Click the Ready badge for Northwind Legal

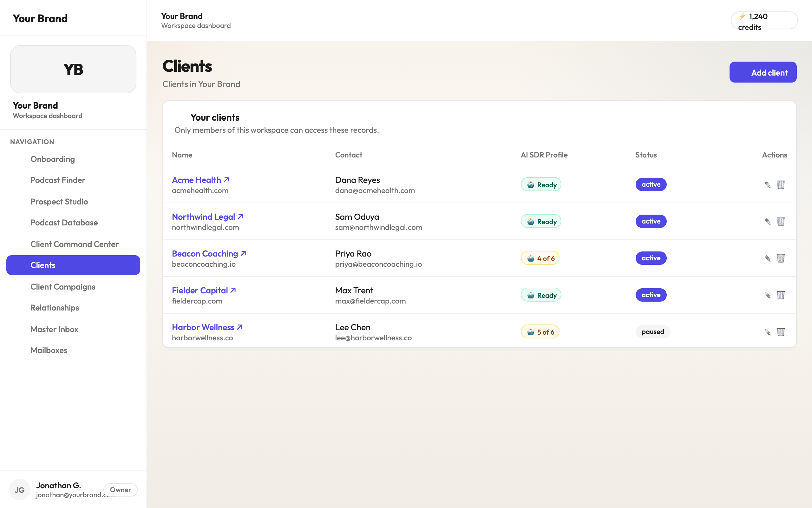[541, 221]
